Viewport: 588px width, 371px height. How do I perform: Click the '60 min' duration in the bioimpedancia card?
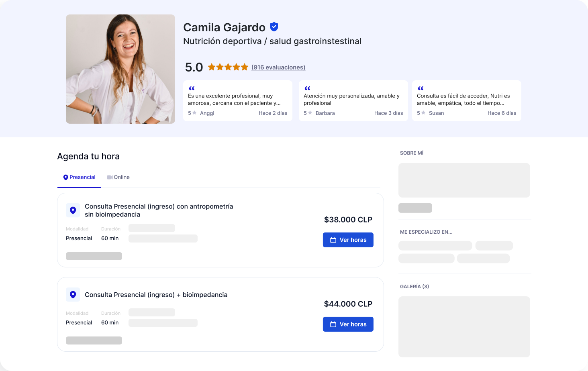tap(110, 322)
